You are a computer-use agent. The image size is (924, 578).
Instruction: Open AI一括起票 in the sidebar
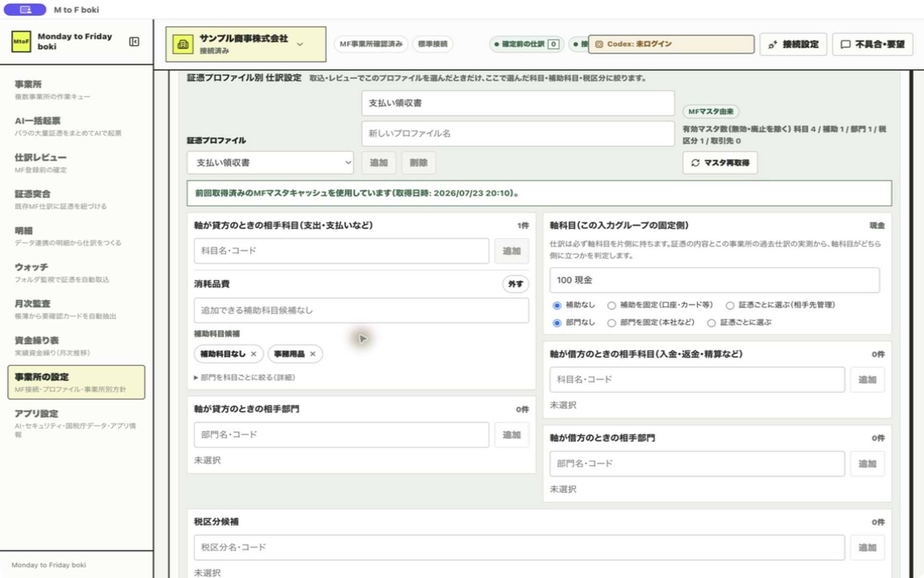[x=76, y=126]
